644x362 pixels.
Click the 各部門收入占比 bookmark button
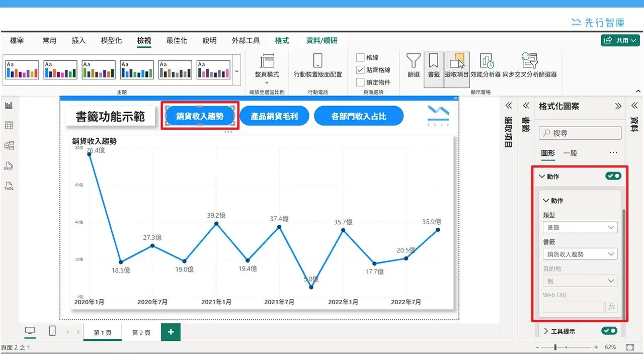click(359, 116)
